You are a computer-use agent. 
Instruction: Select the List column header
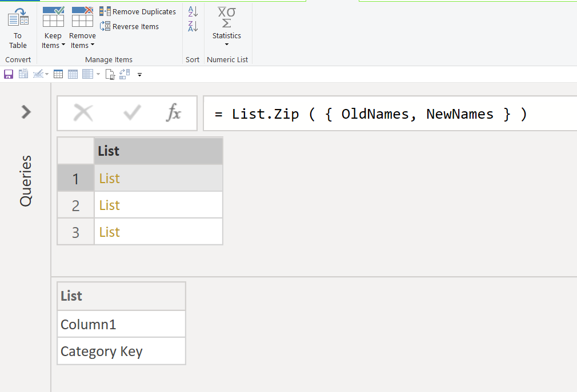(158, 151)
